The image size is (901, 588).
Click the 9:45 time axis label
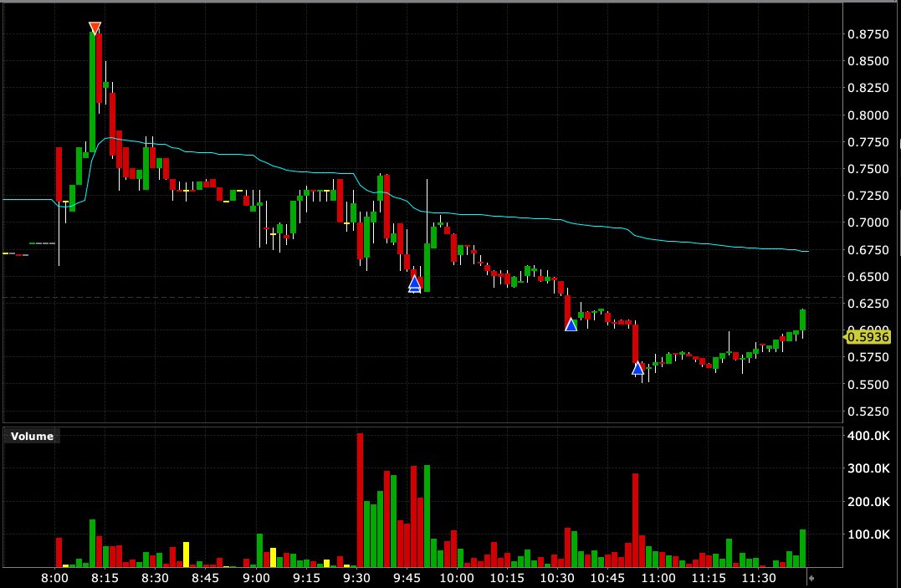click(407, 578)
